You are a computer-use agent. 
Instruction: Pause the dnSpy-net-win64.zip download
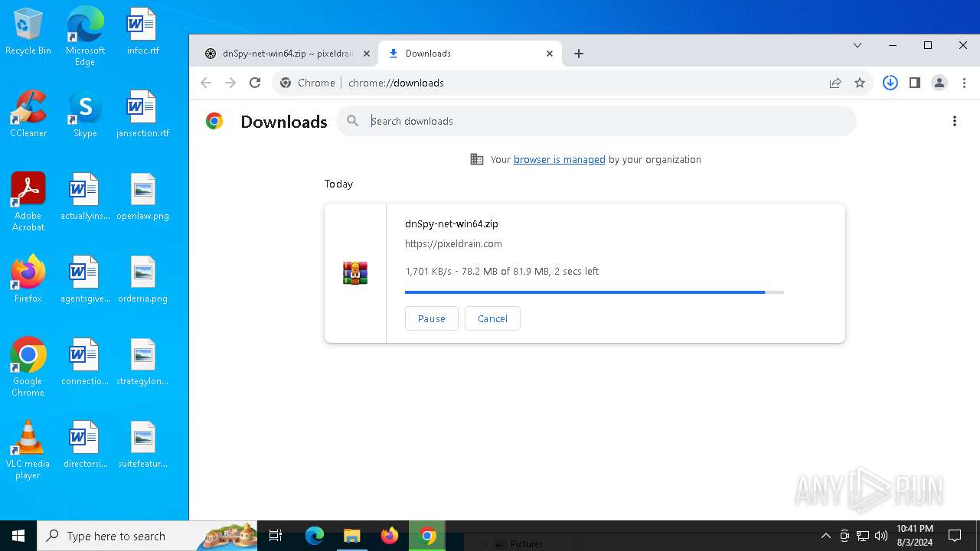pos(431,318)
